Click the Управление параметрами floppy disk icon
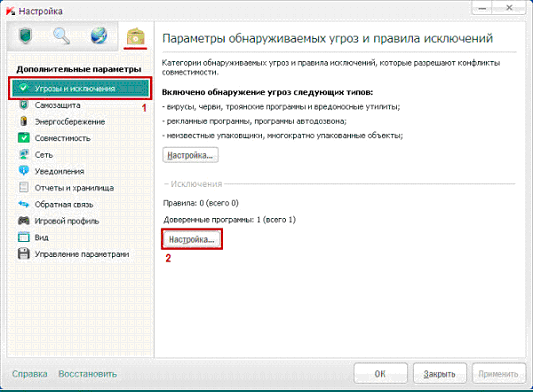The image size is (533, 392). [x=23, y=253]
